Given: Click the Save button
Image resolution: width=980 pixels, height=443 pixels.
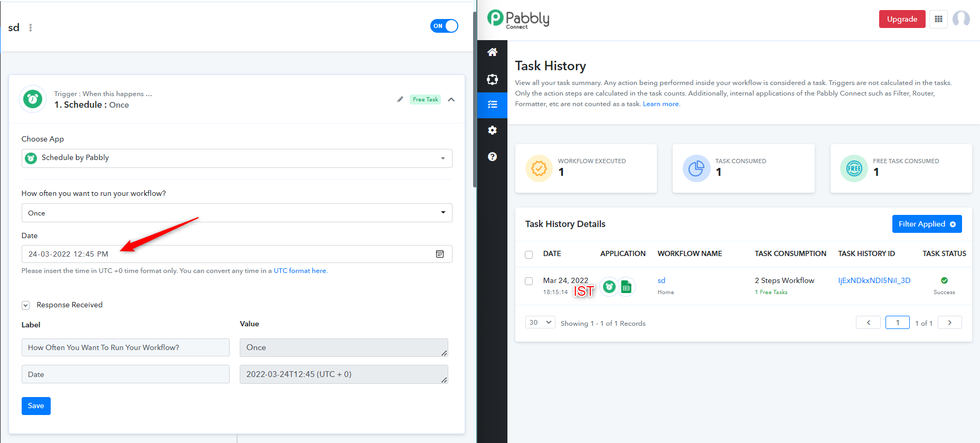Looking at the screenshot, I should point(36,406).
